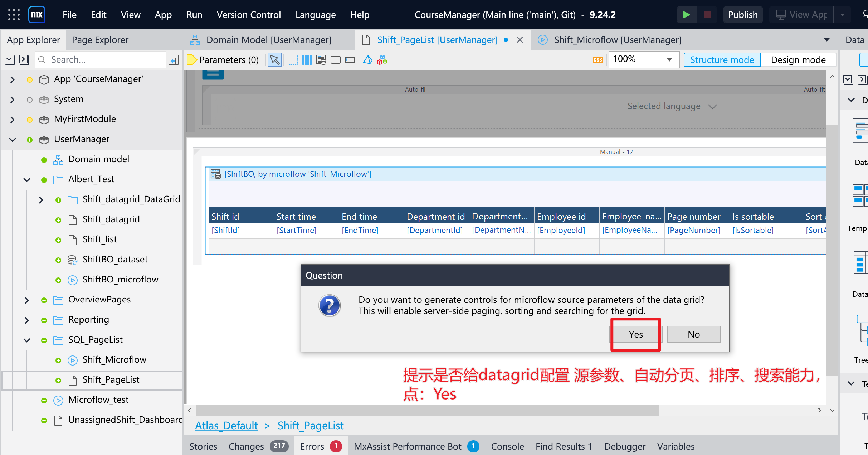Switch to the Shift_Microflow [UserManager] tab

617,40
